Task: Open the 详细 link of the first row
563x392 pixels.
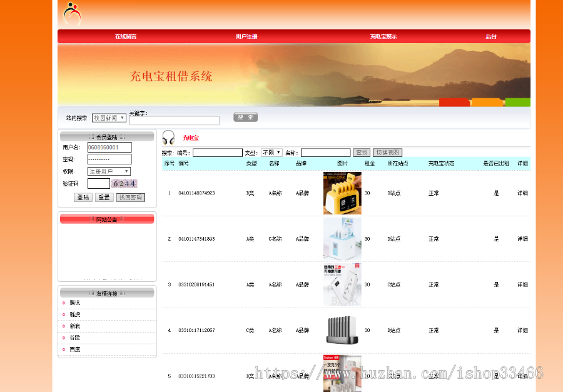Action: (522, 193)
